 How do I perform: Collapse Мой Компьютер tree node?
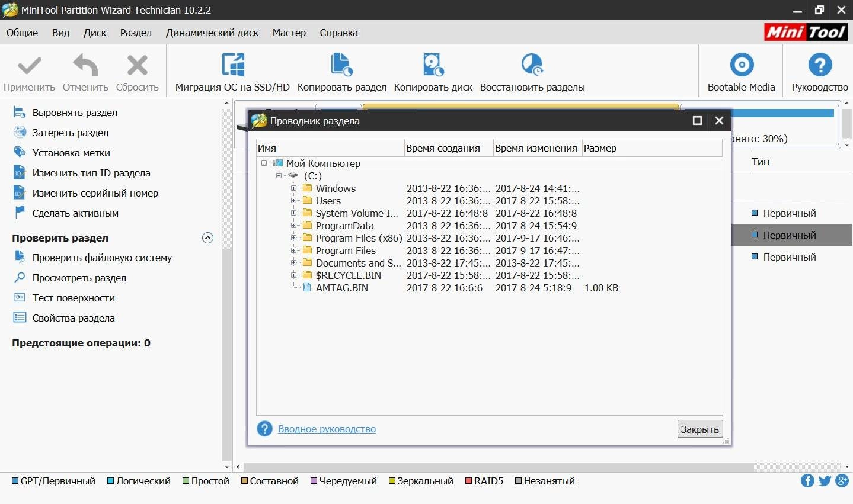click(x=264, y=163)
